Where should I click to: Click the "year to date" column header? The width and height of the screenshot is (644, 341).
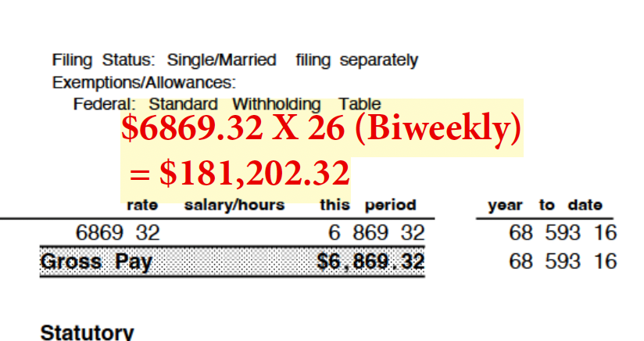[x=545, y=206]
